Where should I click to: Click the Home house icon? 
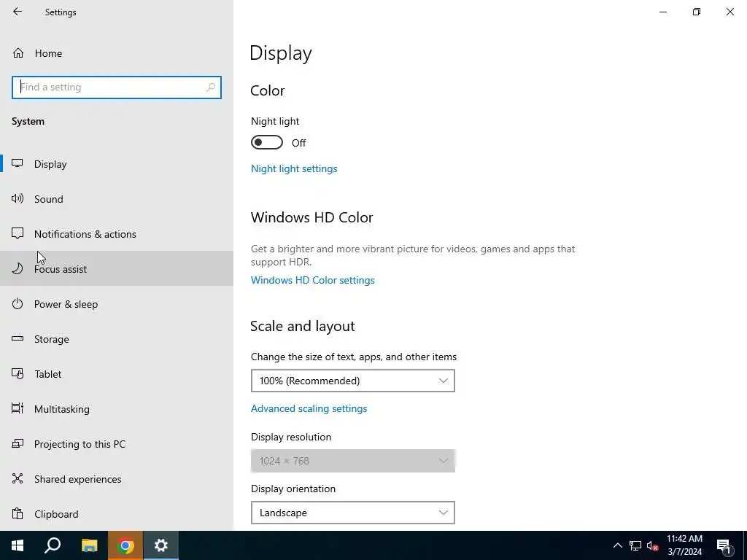18,52
